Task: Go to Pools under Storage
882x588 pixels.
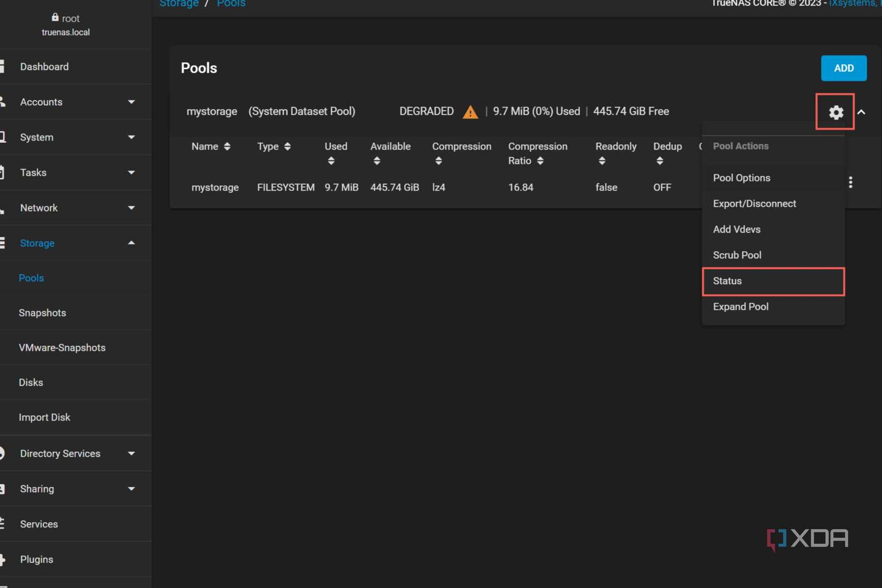Action: click(75, 278)
